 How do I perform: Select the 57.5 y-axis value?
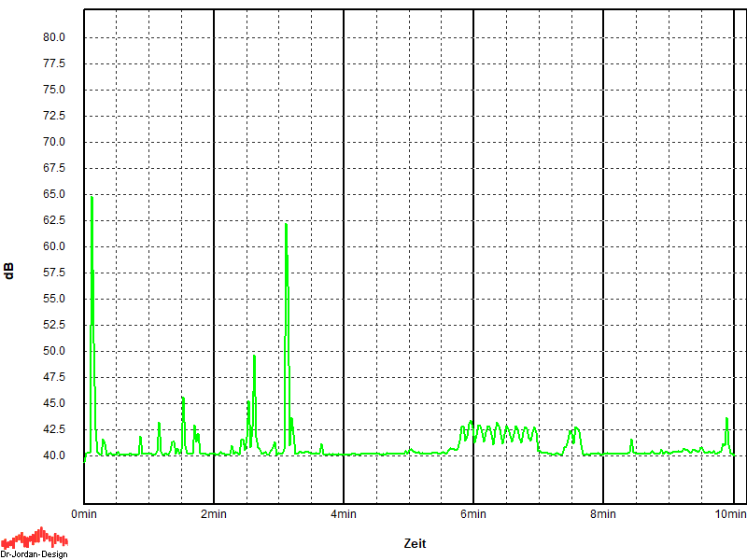[x=53, y=273]
